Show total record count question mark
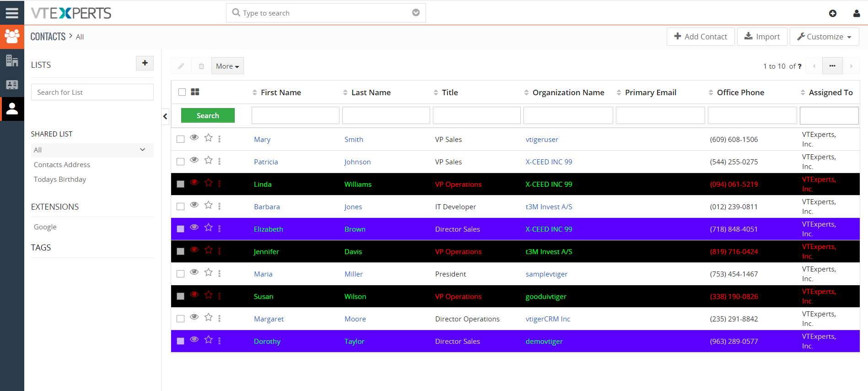The height and width of the screenshot is (391, 868). point(799,66)
